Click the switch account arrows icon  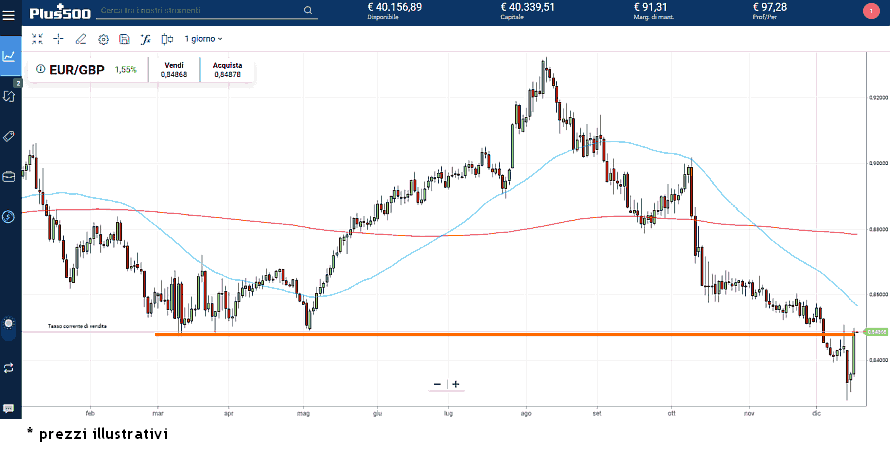[x=9, y=367]
